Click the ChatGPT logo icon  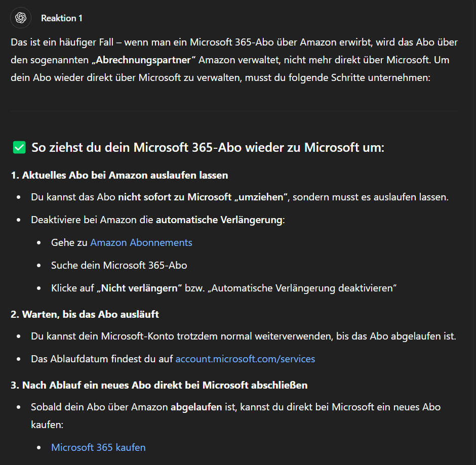[20, 18]
